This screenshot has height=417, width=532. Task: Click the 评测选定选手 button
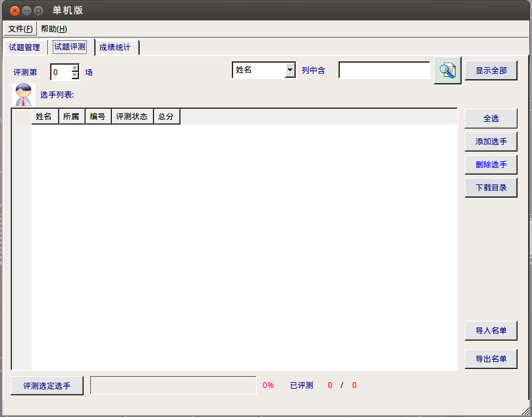(x=47, y=386)
